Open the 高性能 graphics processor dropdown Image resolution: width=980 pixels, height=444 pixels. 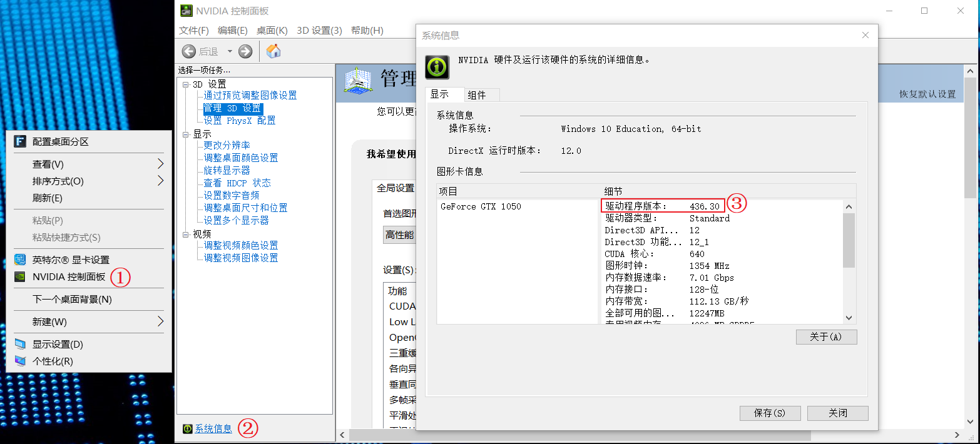(x=399, y=235)
